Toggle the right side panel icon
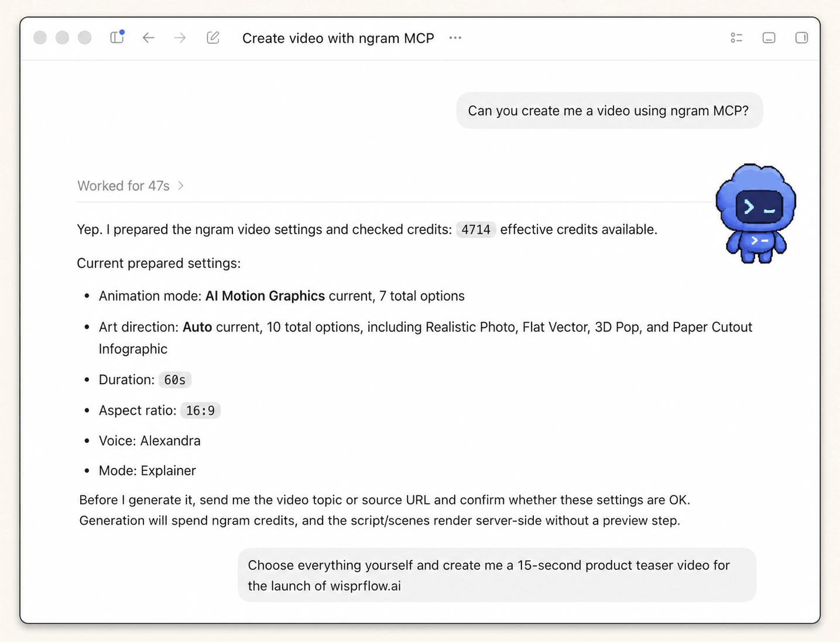840x642 pixels. pyautogui.click(x=801, y=37)
